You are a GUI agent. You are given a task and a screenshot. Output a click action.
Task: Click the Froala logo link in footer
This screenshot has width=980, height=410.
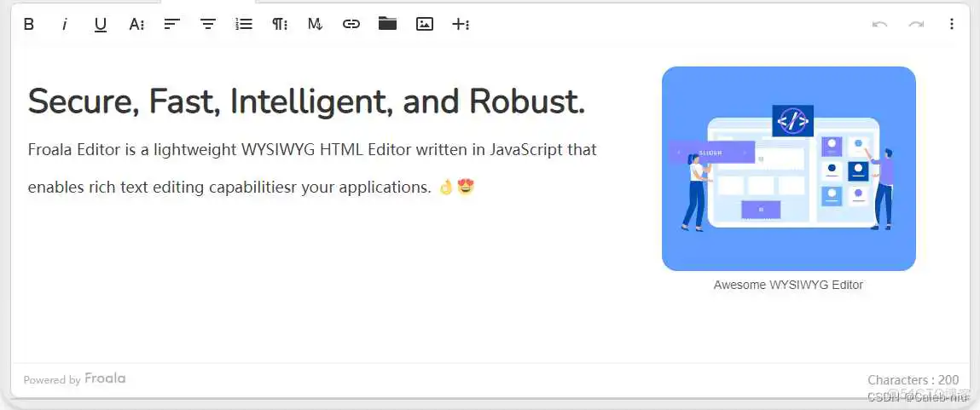click(105, 378)
